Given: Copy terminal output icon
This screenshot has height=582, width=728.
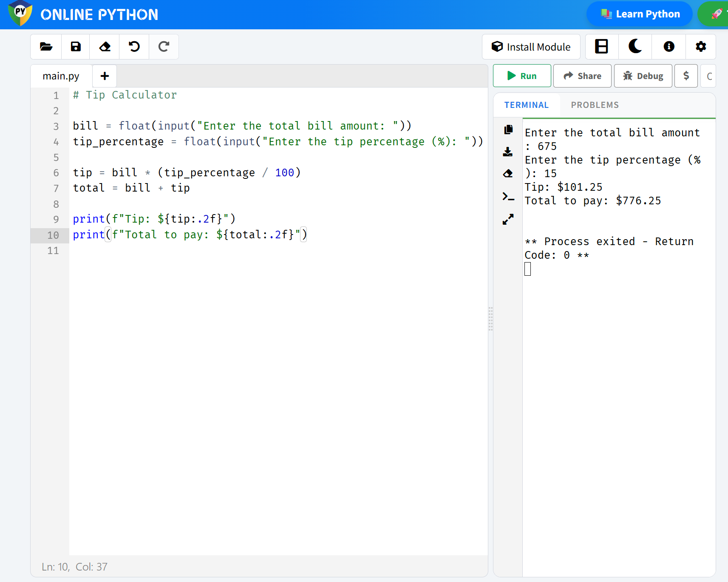Looking at the screenshot, I should click(508, 130).
